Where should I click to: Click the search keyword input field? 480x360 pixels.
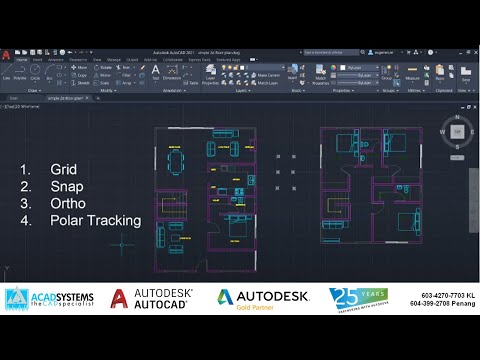(x=331, y=52)
